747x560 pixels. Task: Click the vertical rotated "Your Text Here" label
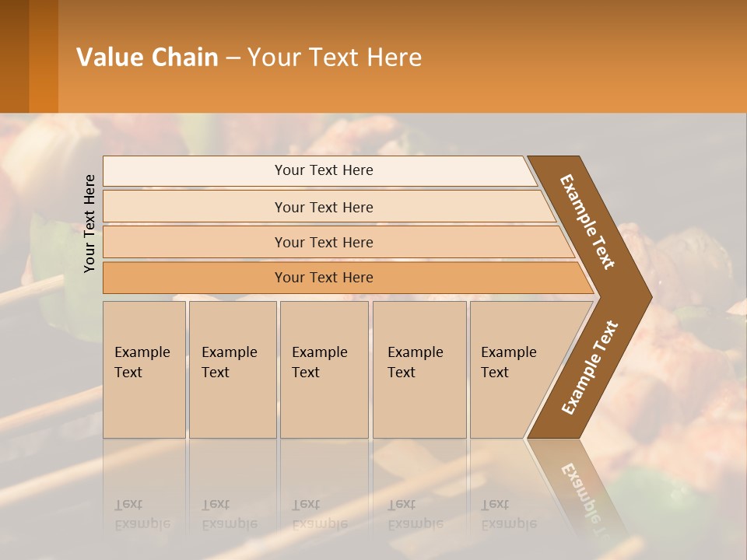pyautogui.click(x=89, y=223)
